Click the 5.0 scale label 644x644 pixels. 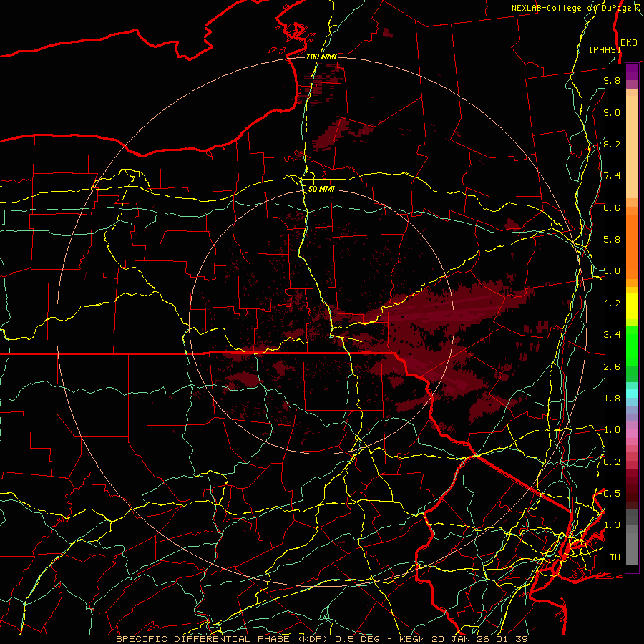612,271
